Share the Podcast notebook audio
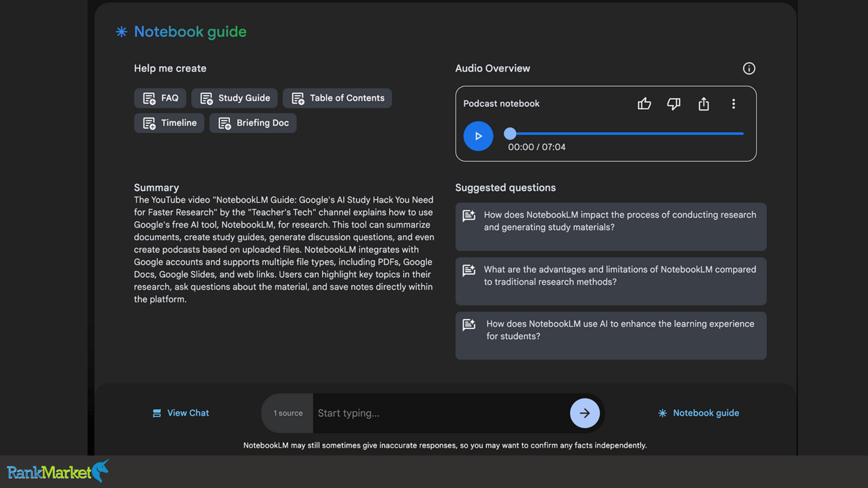Viewport: 868px width, 488px height. coord(703,104)
